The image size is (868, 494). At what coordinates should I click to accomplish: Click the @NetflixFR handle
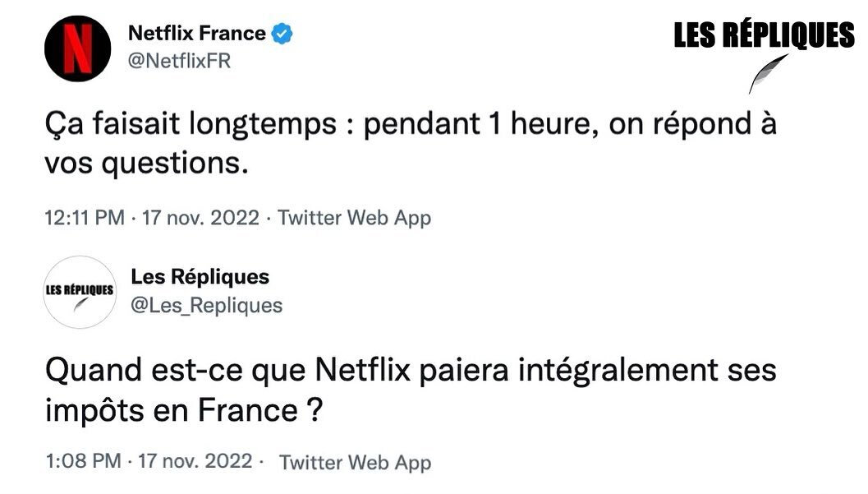click(180, 62)
